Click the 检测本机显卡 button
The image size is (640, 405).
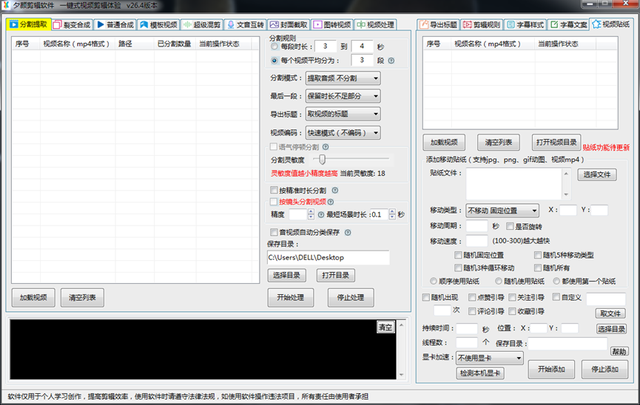click(480, 373)
